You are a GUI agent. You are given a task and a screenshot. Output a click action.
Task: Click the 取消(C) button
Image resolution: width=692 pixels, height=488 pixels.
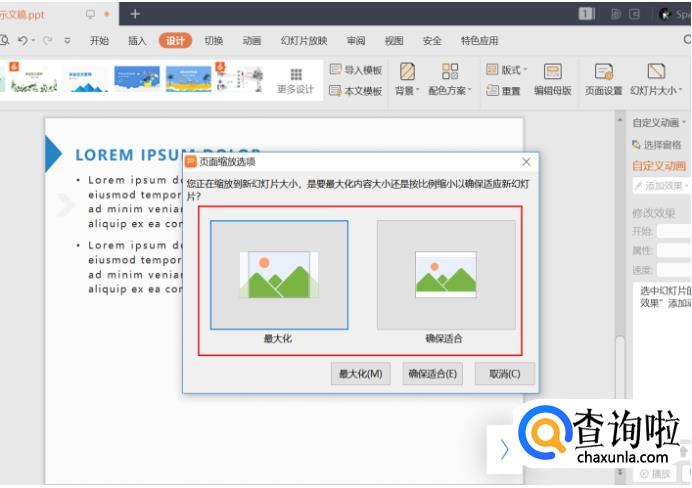click(504, 374)
